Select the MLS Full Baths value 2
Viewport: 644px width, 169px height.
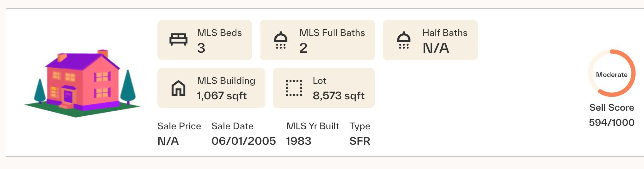[x=303, y=48]
